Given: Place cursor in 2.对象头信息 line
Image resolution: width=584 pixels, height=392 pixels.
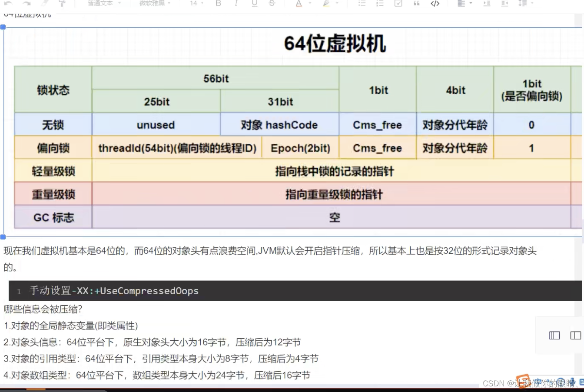Looking at the screenshot, I should 152,342.
